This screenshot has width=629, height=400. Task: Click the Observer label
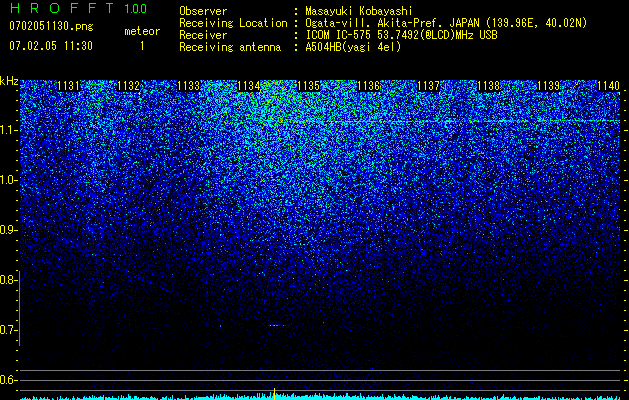203,11
